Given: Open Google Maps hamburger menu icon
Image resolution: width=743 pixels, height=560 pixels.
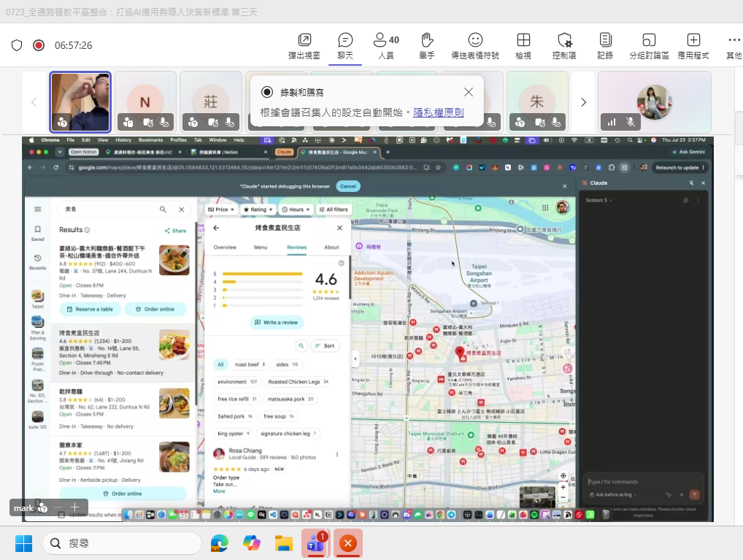Looking at the screenshot, I should 37,209.
